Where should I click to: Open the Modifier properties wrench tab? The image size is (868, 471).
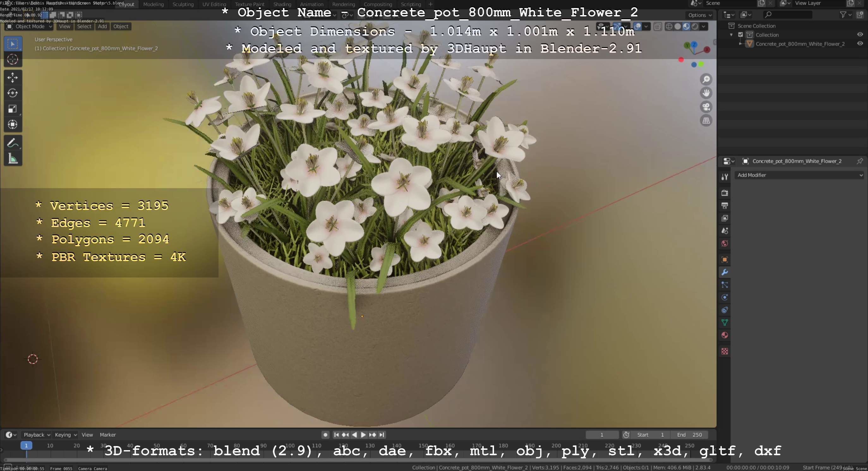725,272
